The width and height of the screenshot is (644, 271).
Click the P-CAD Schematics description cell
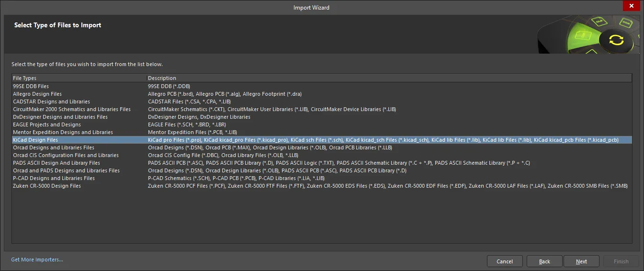click(236, 178)
